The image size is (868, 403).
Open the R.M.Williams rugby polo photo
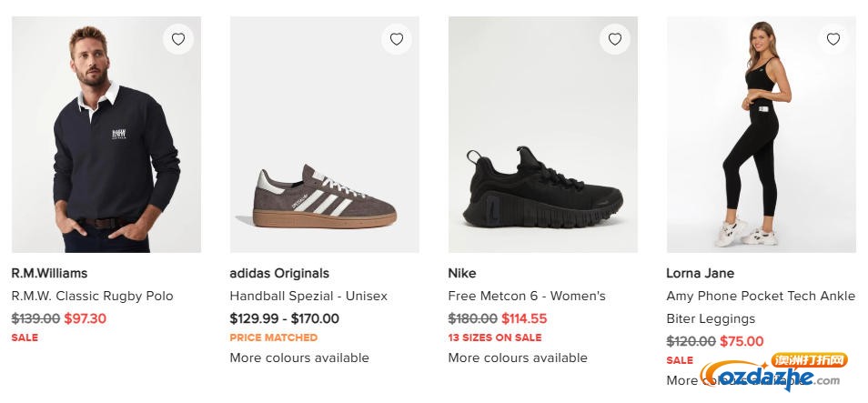point(106,136)
